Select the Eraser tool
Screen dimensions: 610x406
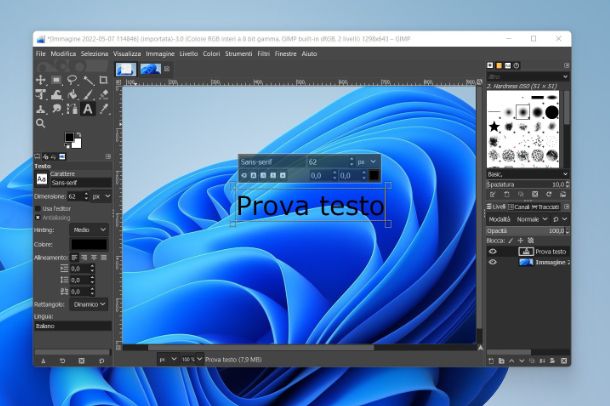[x=103, y=94]
